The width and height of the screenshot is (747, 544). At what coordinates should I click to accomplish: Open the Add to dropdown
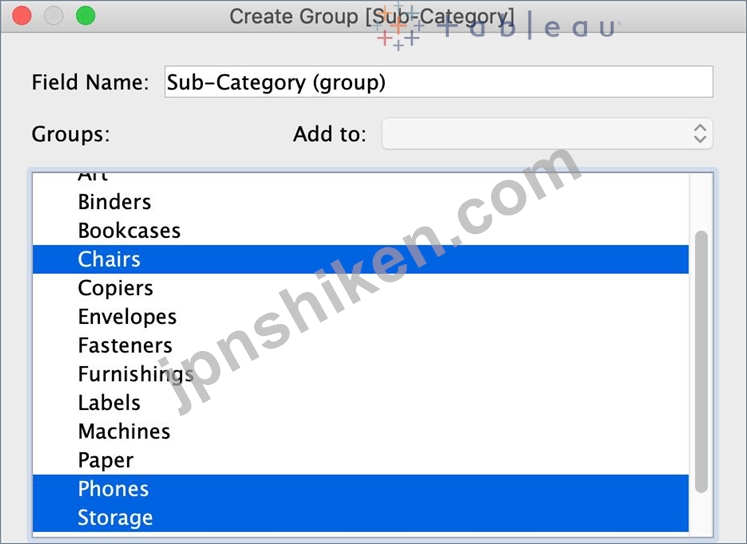click(x=547, y=133)
